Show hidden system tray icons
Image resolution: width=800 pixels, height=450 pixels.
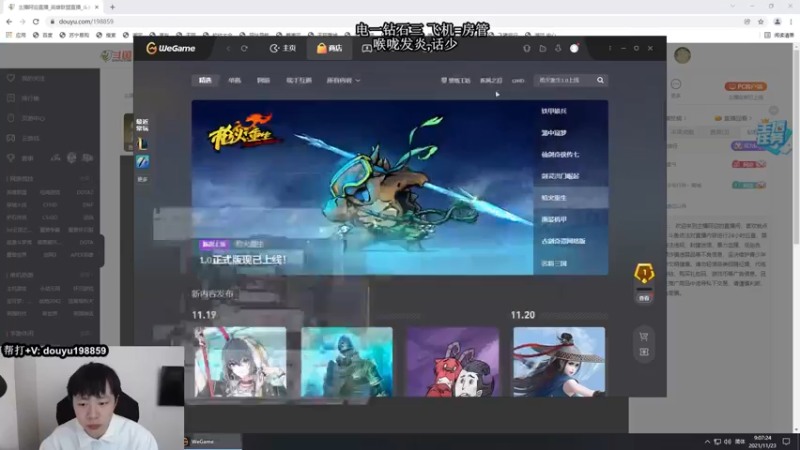click(x=707, y=442)
